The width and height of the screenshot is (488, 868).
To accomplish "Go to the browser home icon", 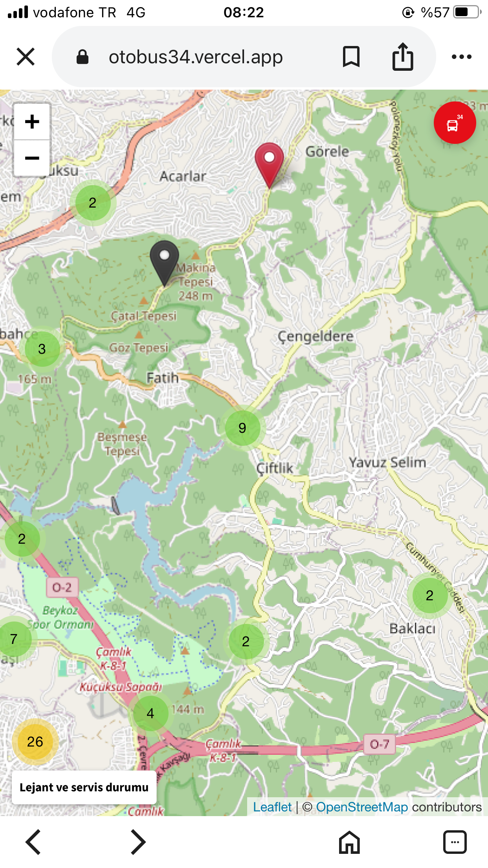I will pyautogui.click(x=349, y=842).
